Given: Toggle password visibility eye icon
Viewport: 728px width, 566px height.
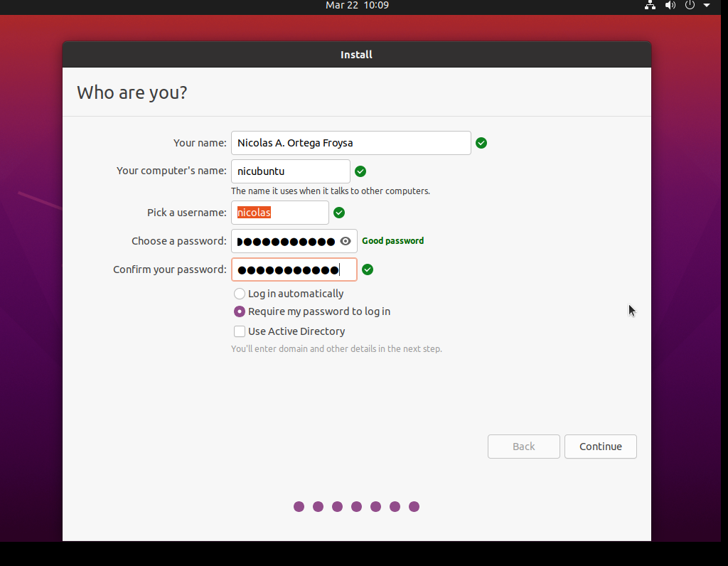Looking at the screenshot, I should pyautogui.click(x=346, y=241).
